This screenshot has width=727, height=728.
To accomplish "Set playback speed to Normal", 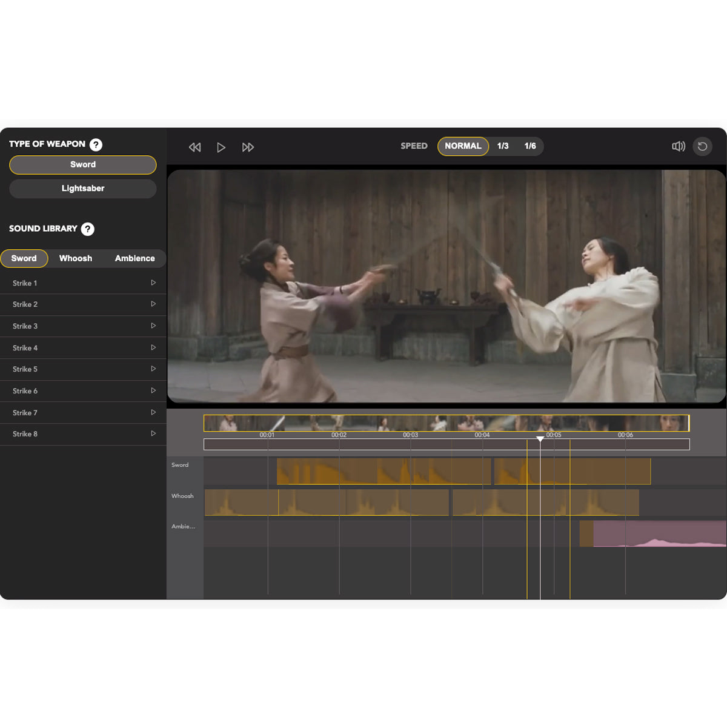I will 463,146.
